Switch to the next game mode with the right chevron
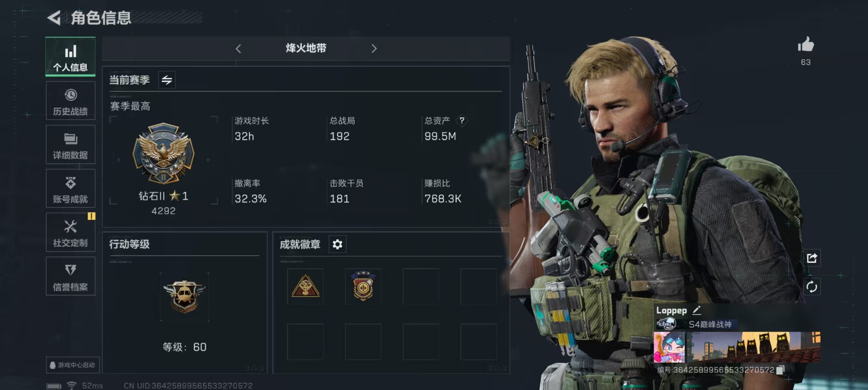Image resolution: width=868 pixels, height=390 pixels. (x=374, y=48)
